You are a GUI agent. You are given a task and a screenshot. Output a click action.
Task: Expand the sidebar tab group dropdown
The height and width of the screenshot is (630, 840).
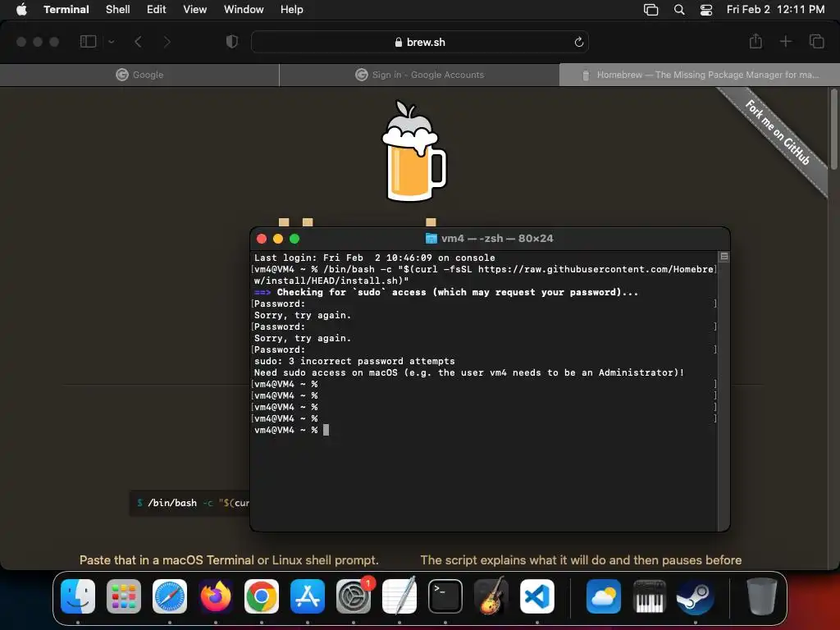(x=111, y=41)
